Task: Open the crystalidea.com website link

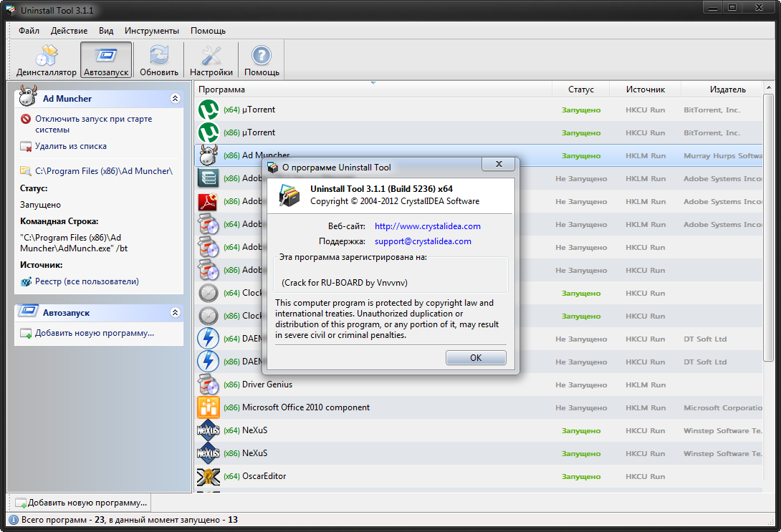Action: click(x=427, y=226)
